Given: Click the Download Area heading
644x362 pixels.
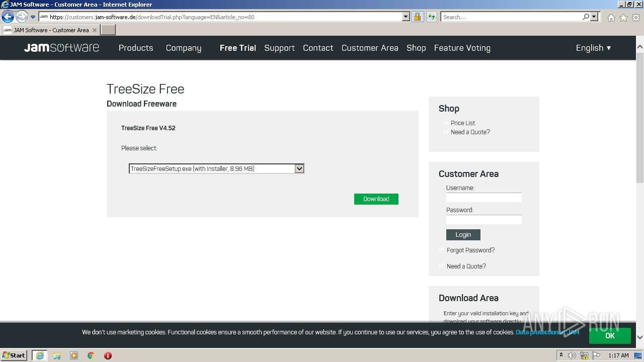Looking at the screenshot, I should point(468,298).
